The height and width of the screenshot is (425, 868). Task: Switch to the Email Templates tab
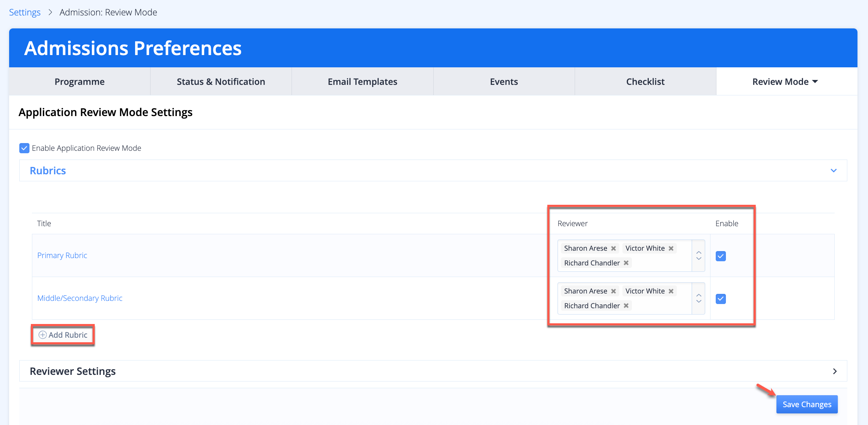pos(362,82)
